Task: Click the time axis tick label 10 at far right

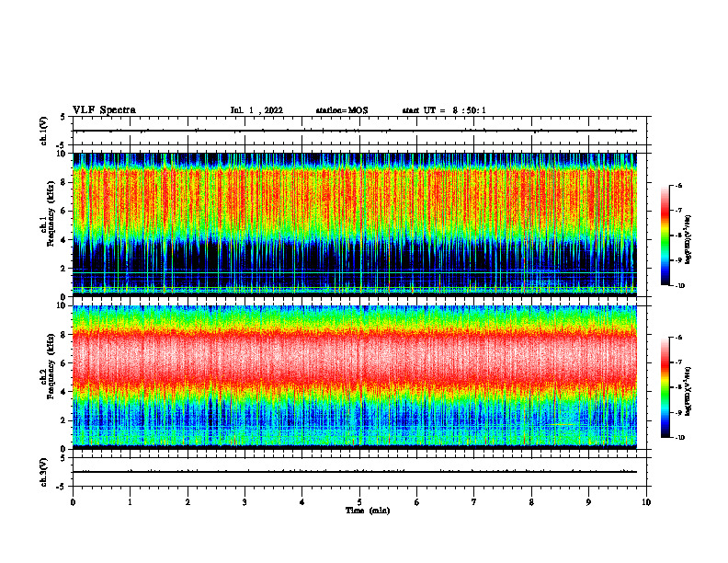Action: coord(646,502)
